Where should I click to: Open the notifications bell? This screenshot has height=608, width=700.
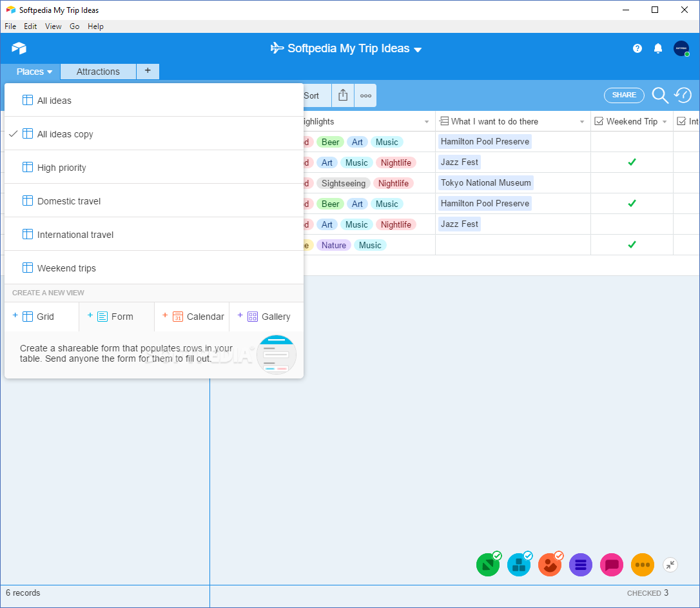(x=658, y=48)
